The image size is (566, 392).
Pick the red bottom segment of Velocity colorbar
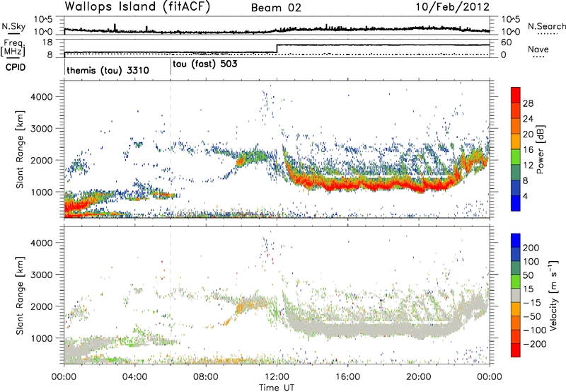(x=516, y=350)
